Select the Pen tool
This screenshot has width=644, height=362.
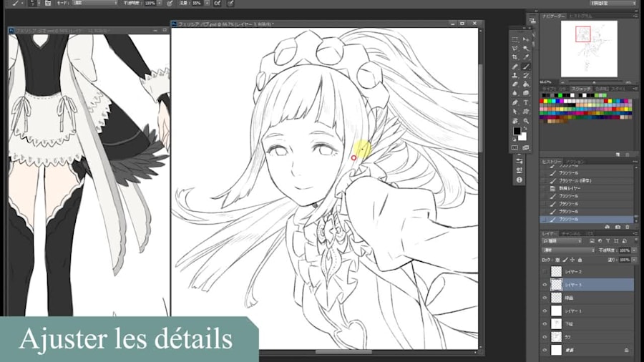point(514,102)
